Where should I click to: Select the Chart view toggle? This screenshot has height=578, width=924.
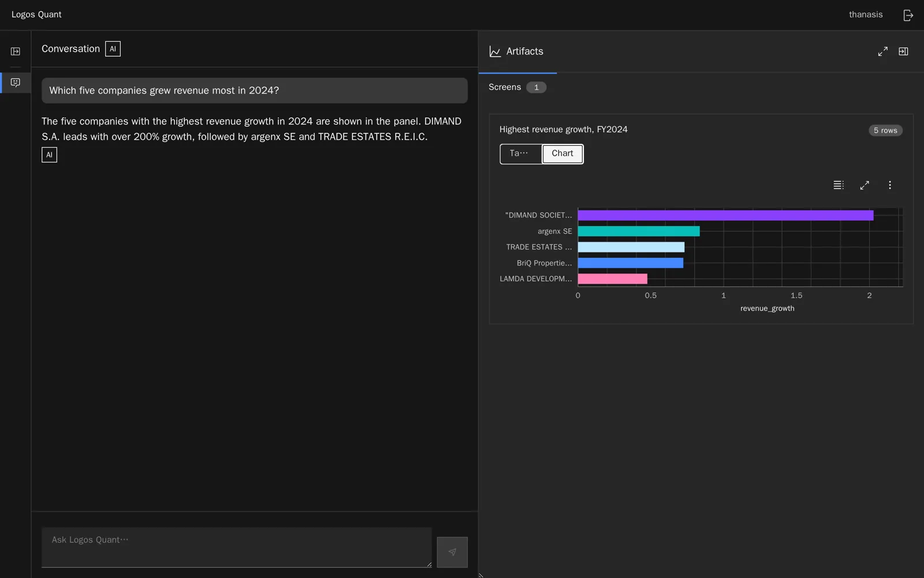[562, 154]
